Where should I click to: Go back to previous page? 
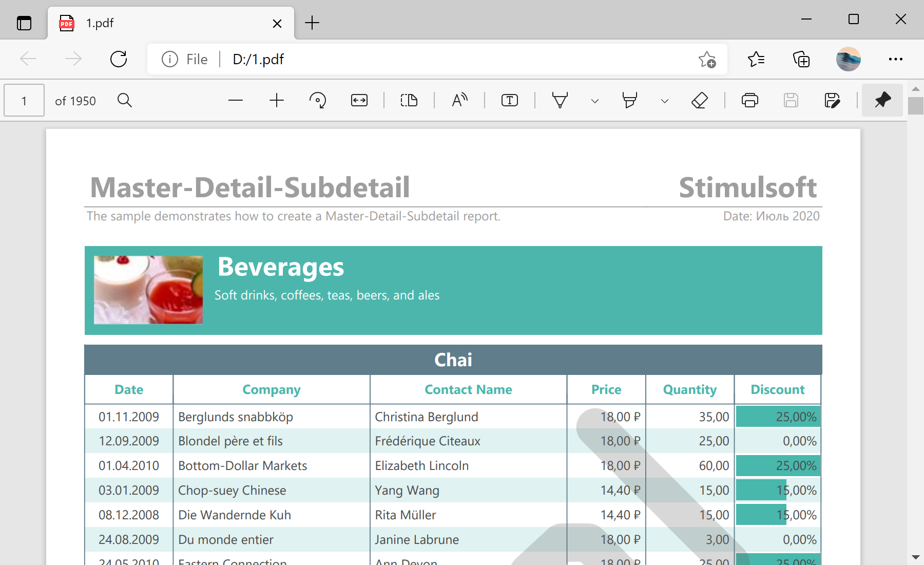28,59
